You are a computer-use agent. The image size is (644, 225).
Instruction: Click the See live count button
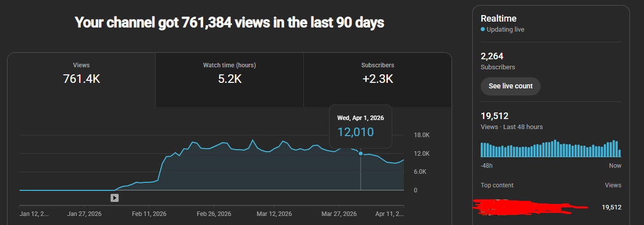click(x=510, y=86)
